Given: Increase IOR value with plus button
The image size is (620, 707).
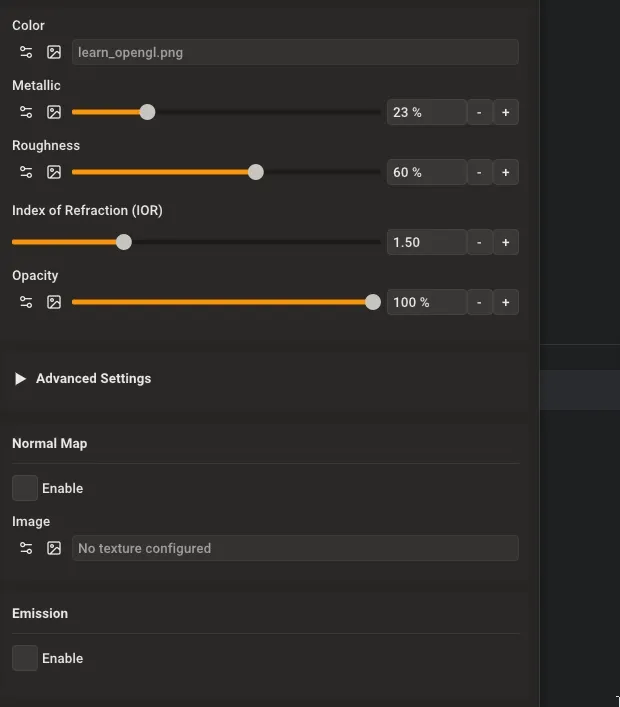Looking at the screenshot, I should (506, 242).
